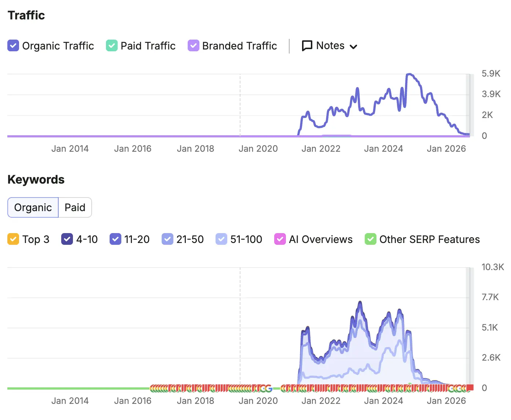Click the 10.3K label on Keywords axis

click(493, 267)
